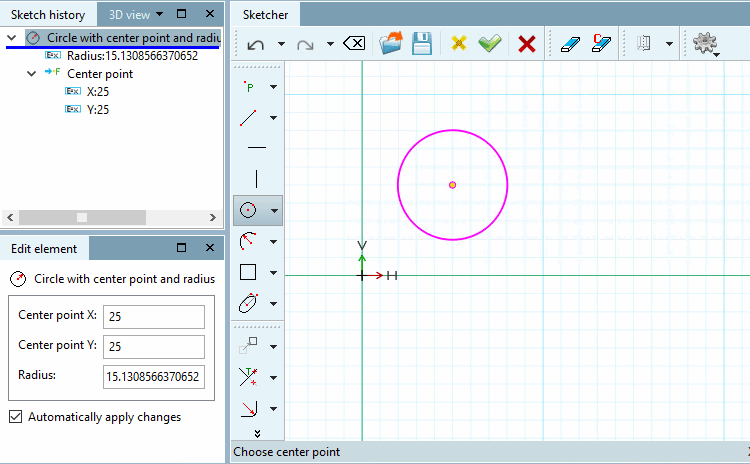Open the Undo history dropdown arrow
This screenshot has height=464, width=750.
(281, 44)
